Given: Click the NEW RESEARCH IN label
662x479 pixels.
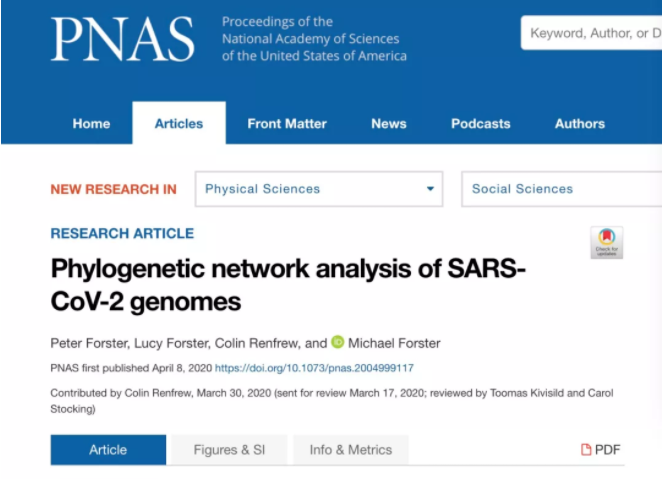Looking at the screenshot, I should 113,189.
